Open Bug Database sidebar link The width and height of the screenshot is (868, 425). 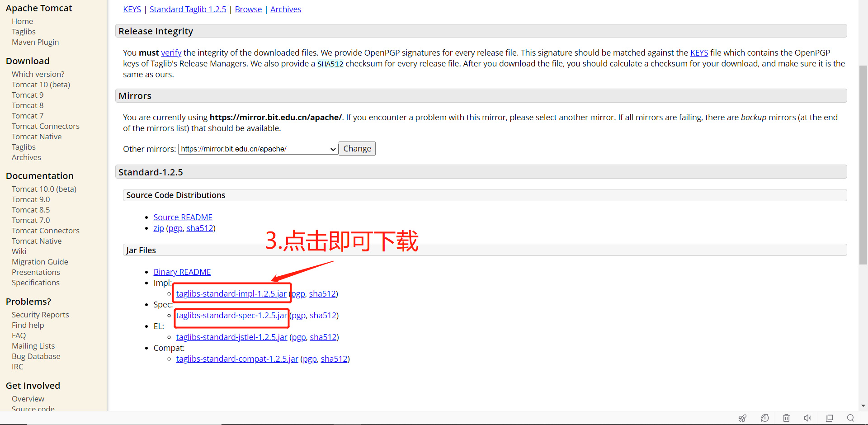pos(36,356)
